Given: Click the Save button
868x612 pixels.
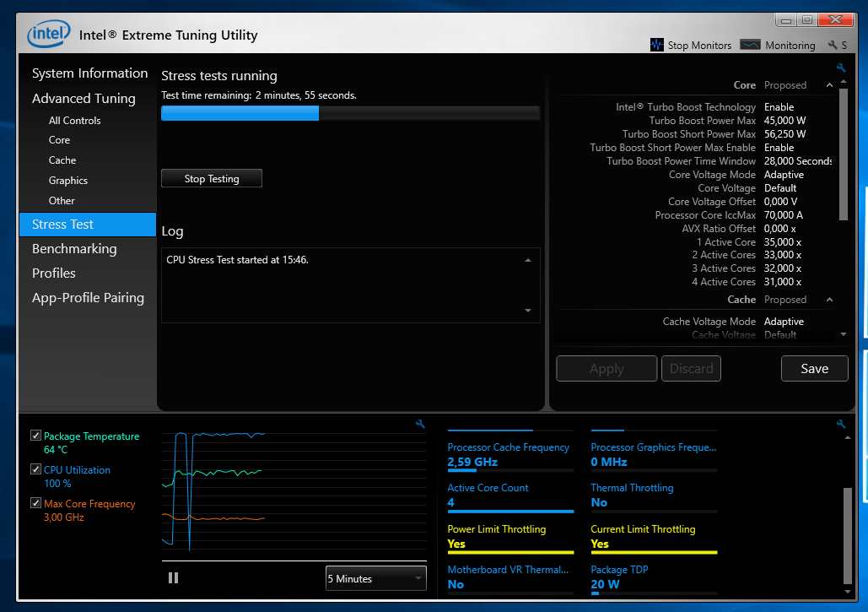Looking at the screenshot, I should point(814,368).
